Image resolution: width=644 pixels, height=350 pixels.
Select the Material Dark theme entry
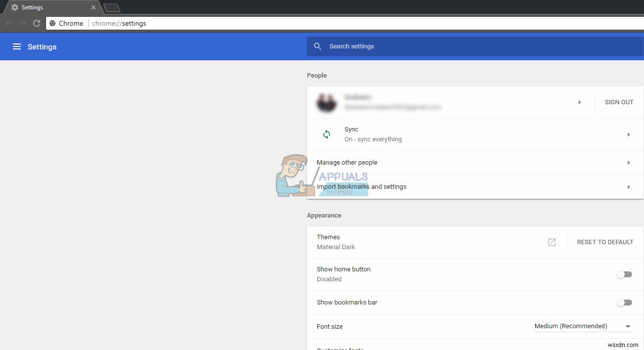[x=336, y=247]
